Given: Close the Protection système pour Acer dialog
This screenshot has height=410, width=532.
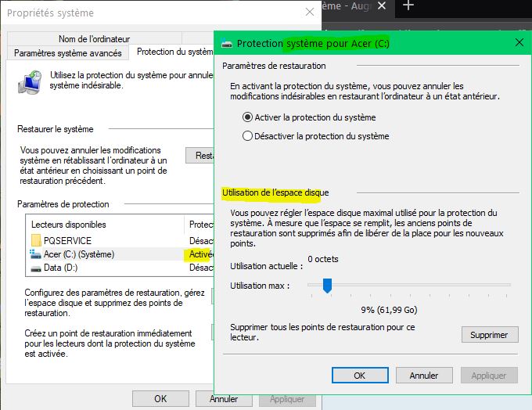Looking at the screenshot, I should point(519,43).
